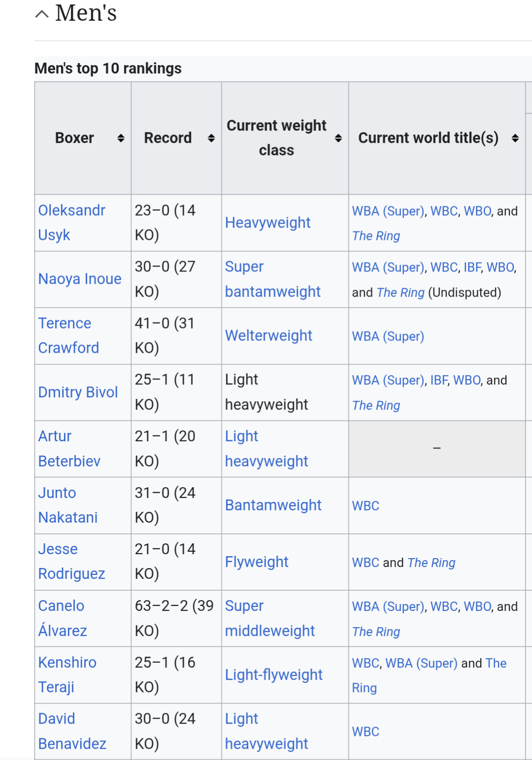
Task: Open WBA (Super) link in Crawford row
Action: pyautogui.click(x=388, y=337)
